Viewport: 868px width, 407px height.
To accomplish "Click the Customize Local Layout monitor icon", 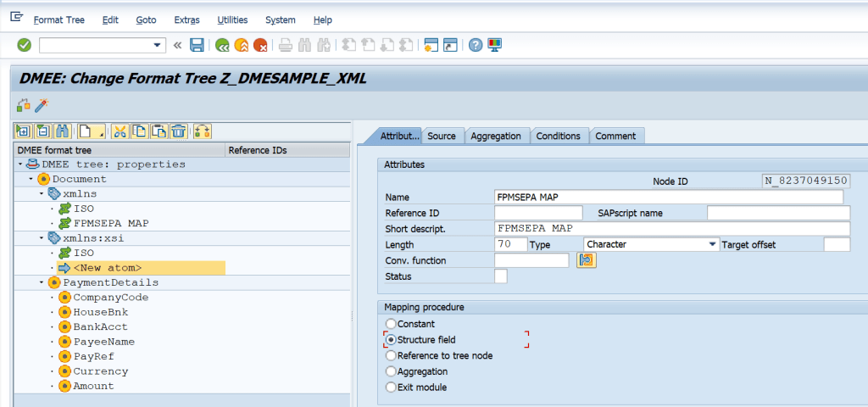I will click(494, 46).
